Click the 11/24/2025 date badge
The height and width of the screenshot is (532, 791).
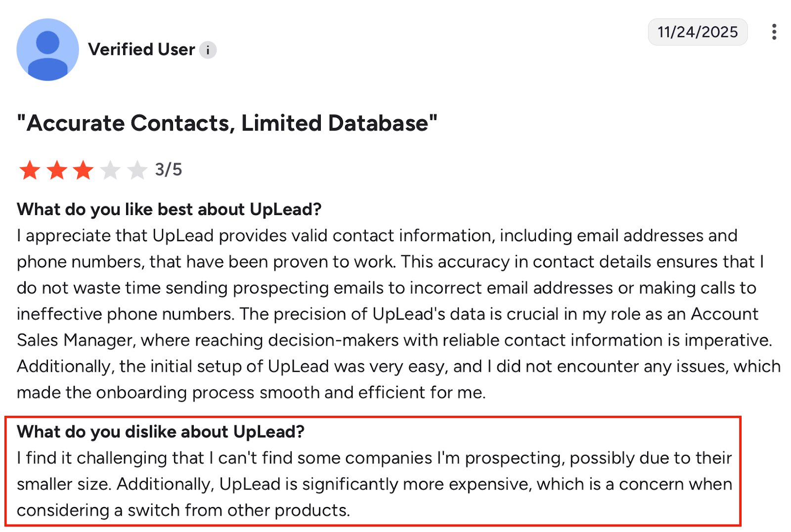point(698,32)
